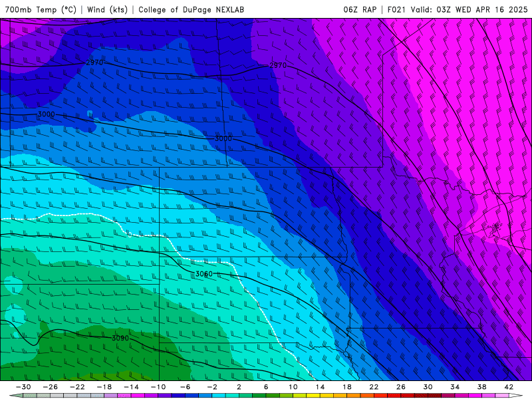The width and height of the screenshot is (532, 399).
Task: Click the "10" color scale value
Action: [x=293, y=387]
